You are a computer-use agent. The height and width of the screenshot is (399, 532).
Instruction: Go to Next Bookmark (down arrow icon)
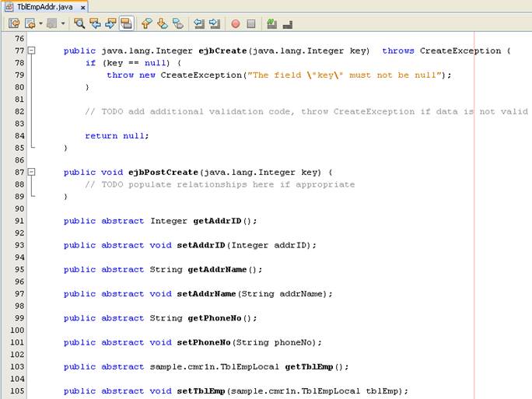tap(163, 23)
